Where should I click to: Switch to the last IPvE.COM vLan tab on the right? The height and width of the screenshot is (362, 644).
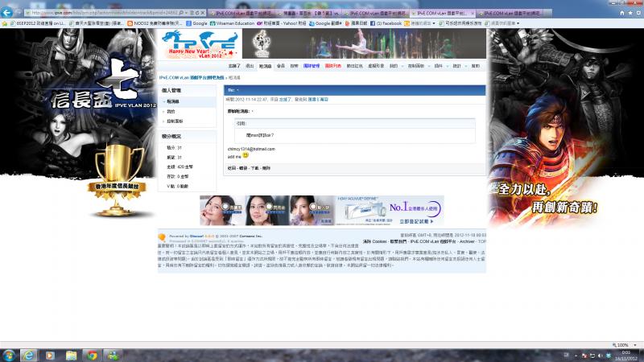click(x=511, y=13)
